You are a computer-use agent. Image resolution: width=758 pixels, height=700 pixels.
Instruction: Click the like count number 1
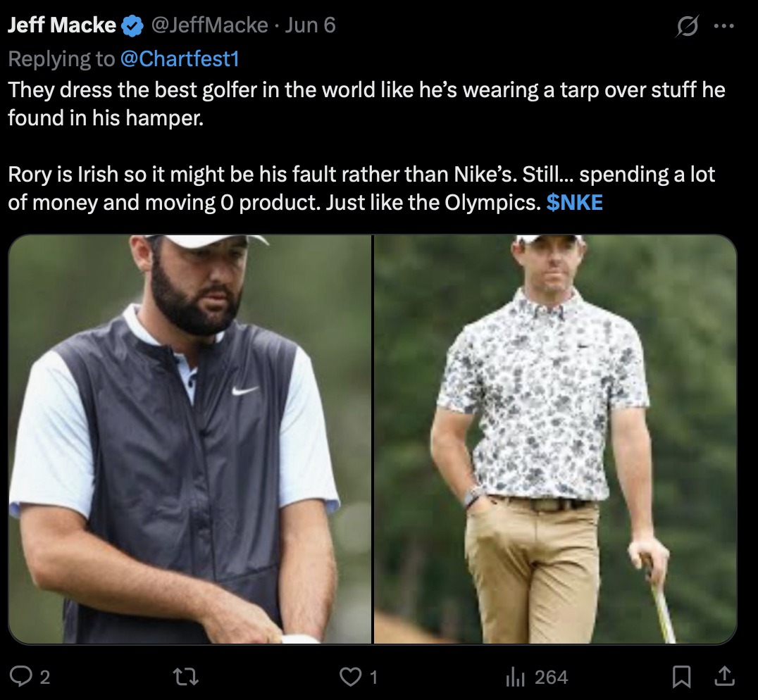point(373,677)
